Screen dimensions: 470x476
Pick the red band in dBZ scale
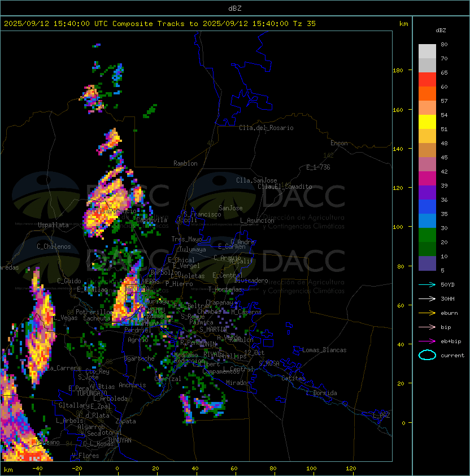[427, 80]
